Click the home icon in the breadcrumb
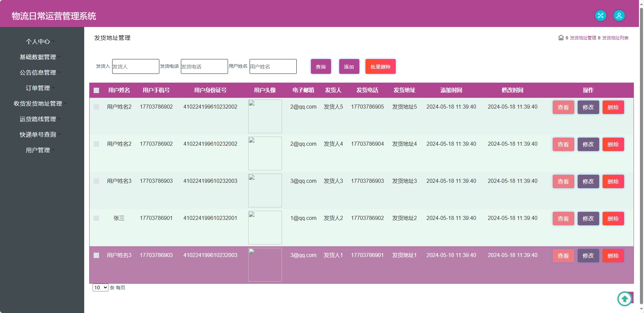The height and width of the screenshot is (313, 644). point(560,38)
